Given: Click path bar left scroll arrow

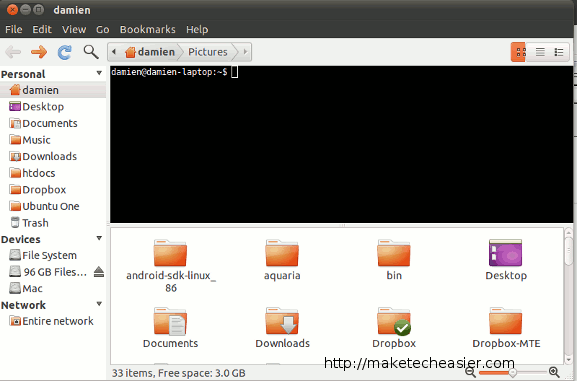Looking at the screenshot, I should 114,52.
